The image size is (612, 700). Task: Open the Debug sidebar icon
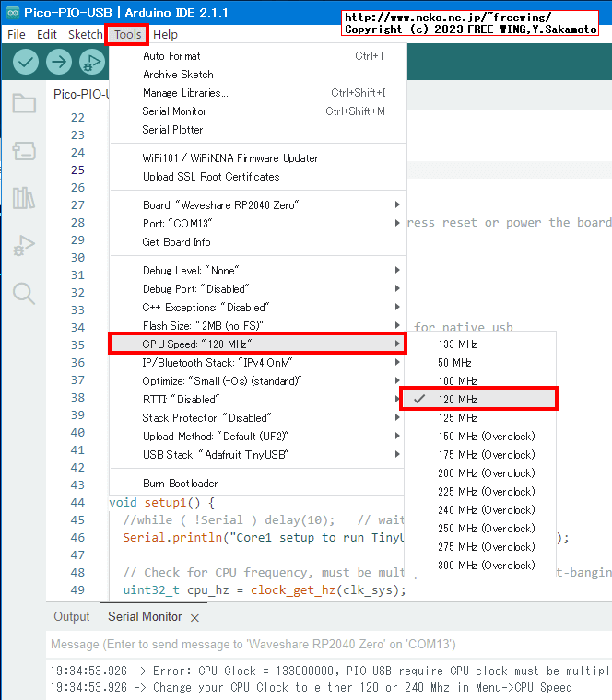24,246
